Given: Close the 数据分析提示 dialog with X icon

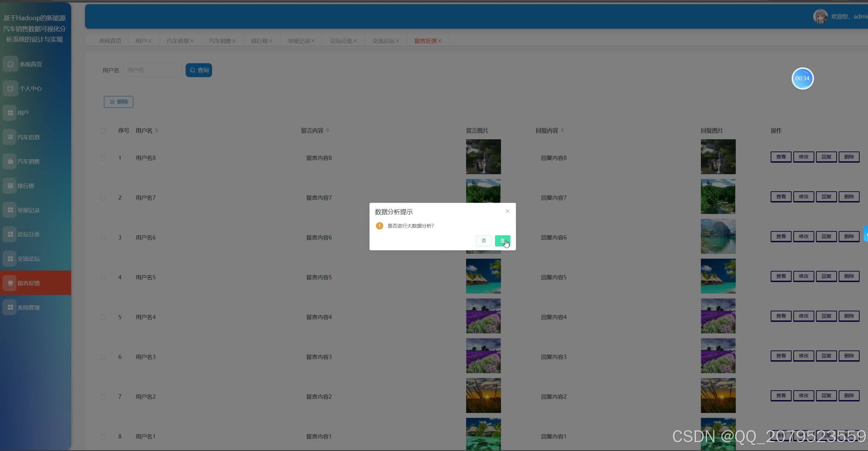Looking at the screenshot, I should click(507, 211).
